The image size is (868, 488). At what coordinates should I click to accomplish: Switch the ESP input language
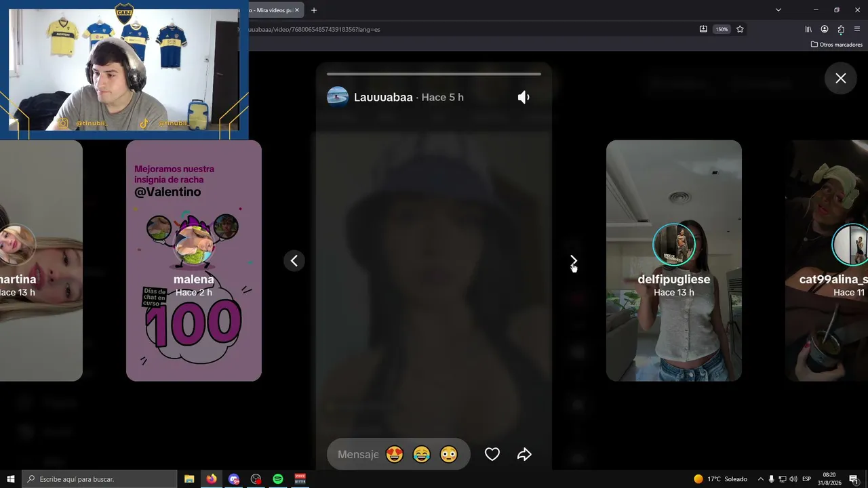[807, 479]
